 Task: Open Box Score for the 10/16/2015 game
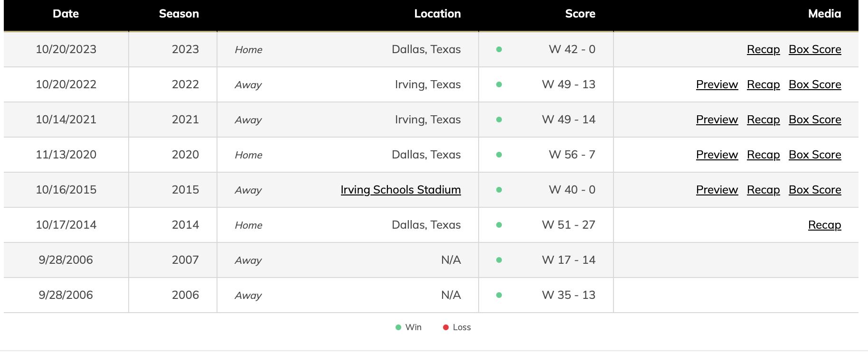click(814, 190)
